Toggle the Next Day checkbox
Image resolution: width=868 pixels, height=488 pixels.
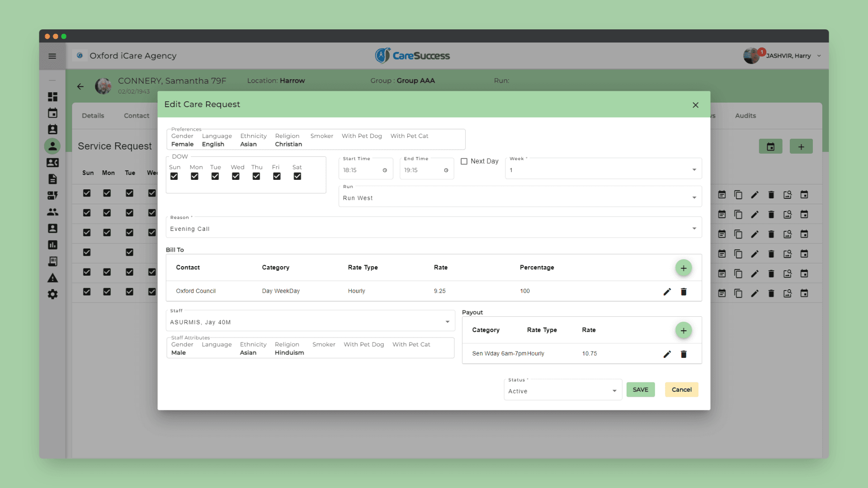(x=463, y=161)
